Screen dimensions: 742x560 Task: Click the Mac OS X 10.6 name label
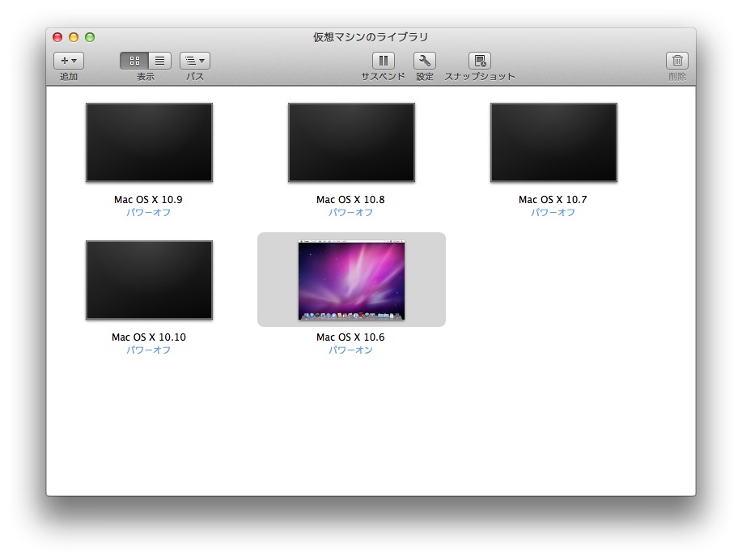[x=350, y=337]
